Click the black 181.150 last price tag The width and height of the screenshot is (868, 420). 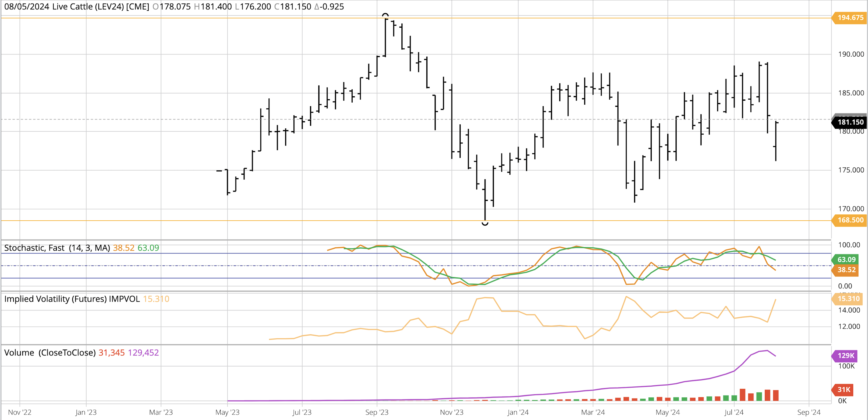point(850,122)
